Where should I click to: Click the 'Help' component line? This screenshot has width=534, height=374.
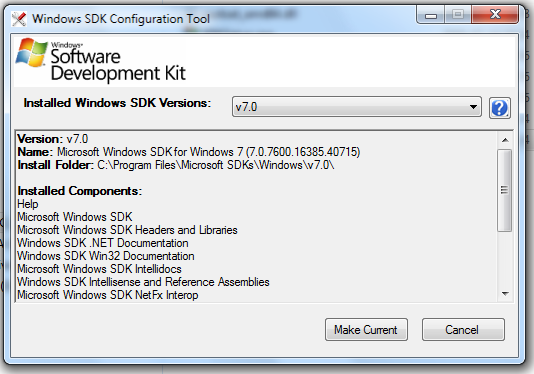pos(28,204)
